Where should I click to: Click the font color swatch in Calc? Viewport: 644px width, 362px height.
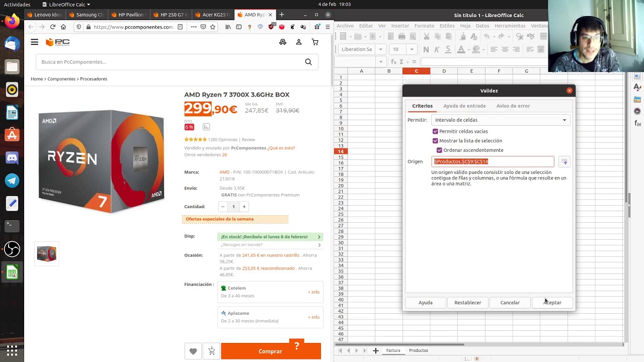tap(460, 49)
